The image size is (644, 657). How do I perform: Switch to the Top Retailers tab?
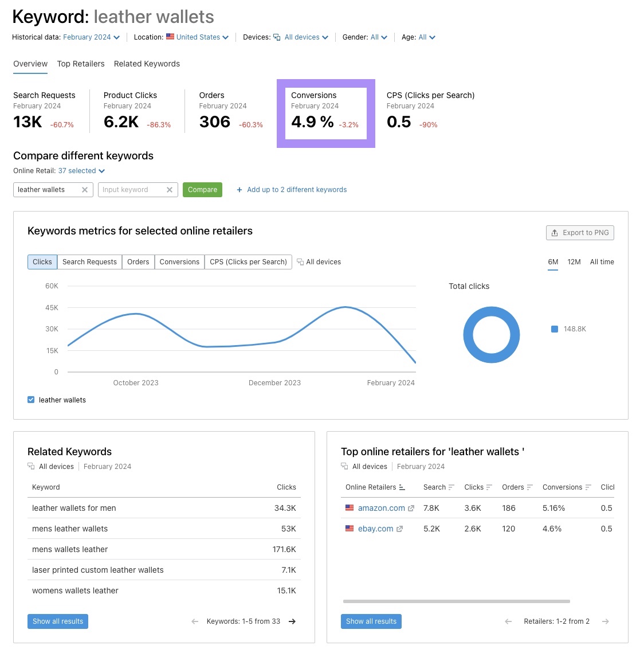[x=80, y=64]
